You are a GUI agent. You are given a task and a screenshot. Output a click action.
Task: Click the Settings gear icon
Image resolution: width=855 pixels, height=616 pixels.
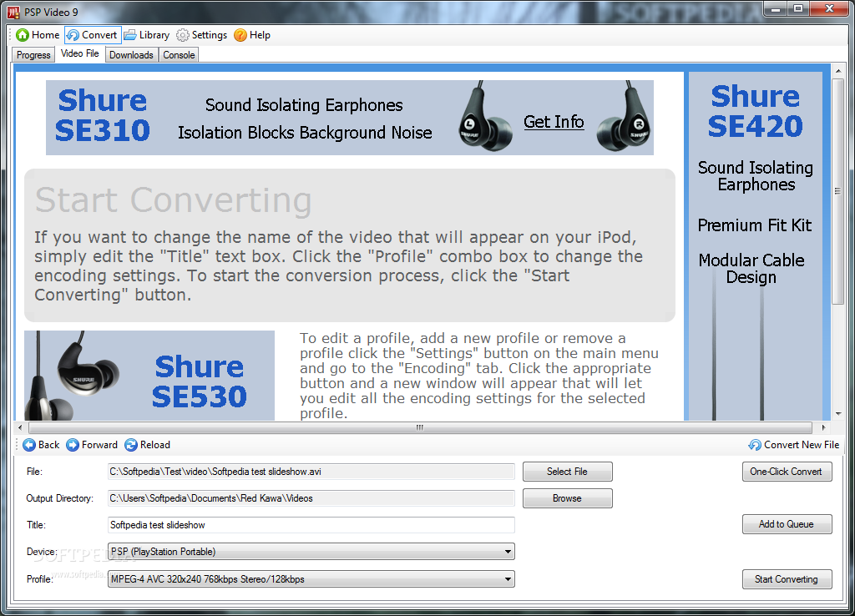point(183,35)
